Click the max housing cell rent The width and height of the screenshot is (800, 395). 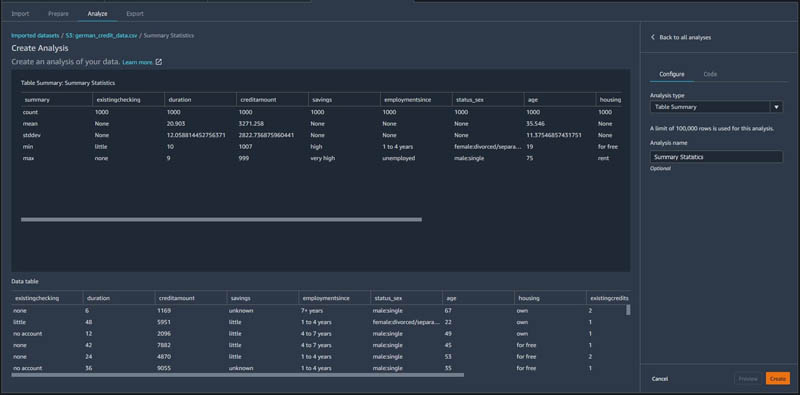point(604,158)
